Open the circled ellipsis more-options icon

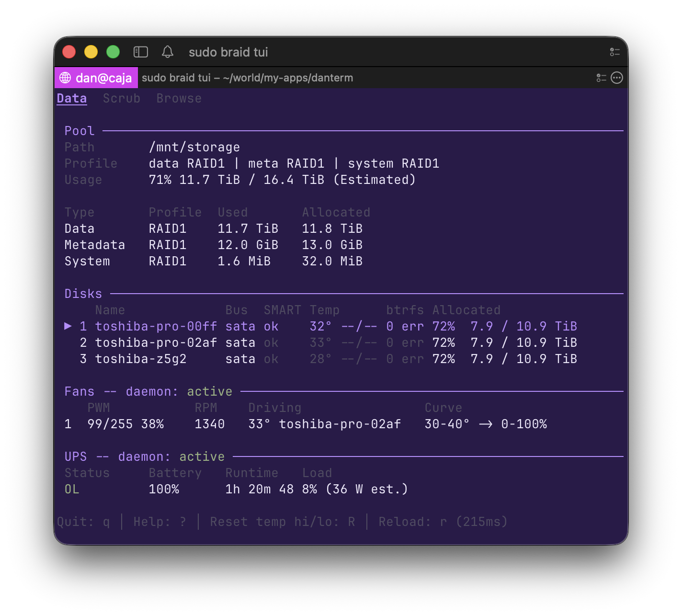(617, 78)
